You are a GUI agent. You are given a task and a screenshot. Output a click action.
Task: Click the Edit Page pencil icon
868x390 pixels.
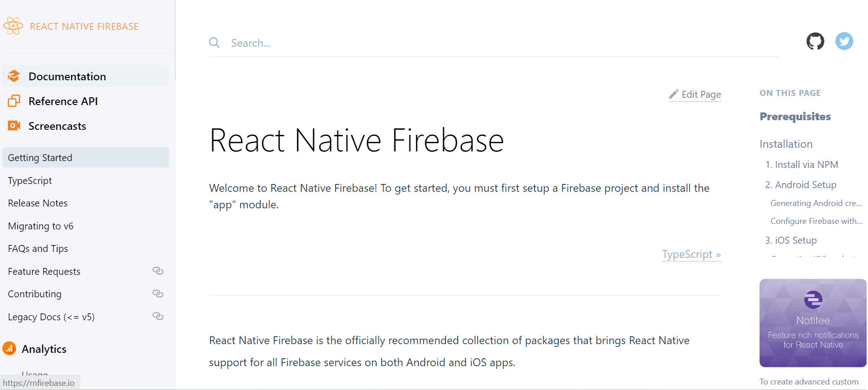coord(673,94)
